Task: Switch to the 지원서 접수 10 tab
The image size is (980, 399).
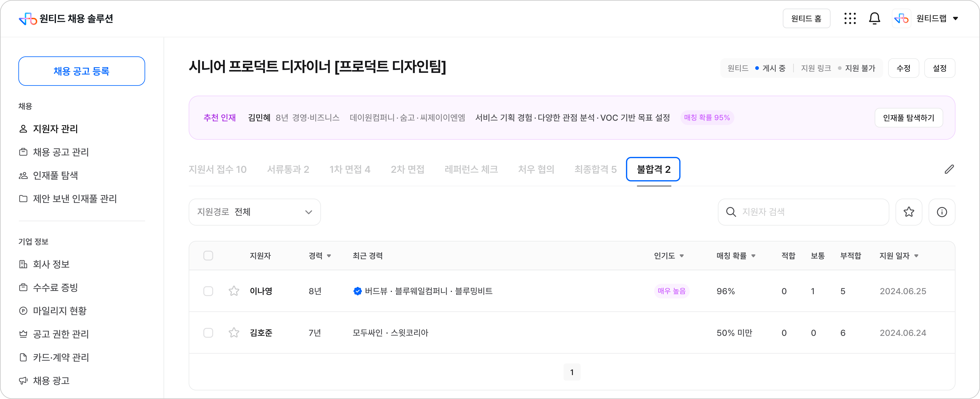Action: pyautogui.click(x=218, y=169)
